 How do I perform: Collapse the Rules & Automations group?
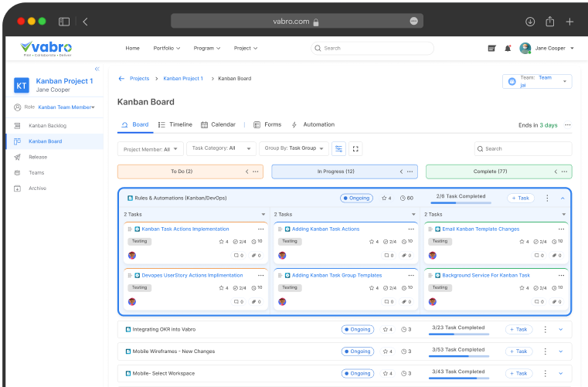[563, 198]
